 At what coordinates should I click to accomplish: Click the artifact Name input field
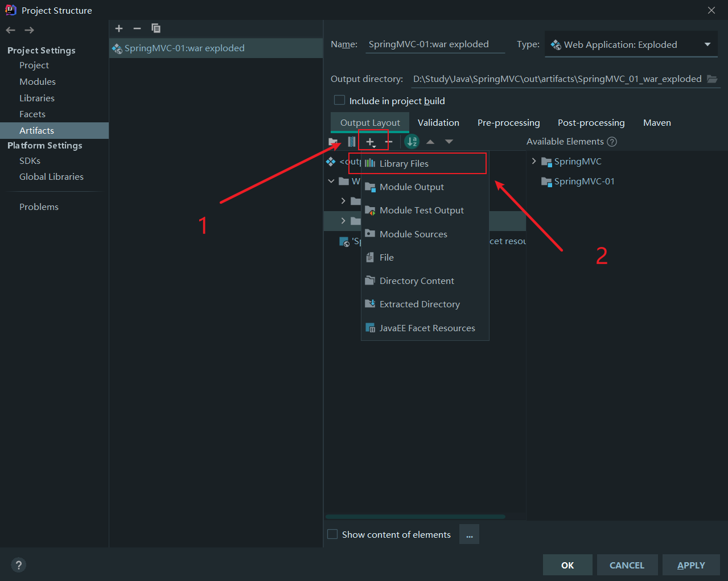[435, 44]
